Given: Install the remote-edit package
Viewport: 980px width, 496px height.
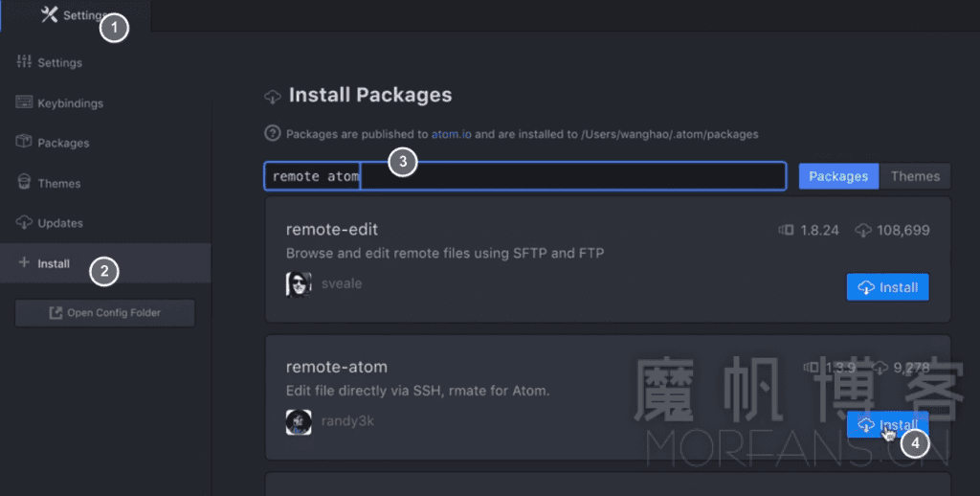Looking at the screenshot, I should 887,287.
